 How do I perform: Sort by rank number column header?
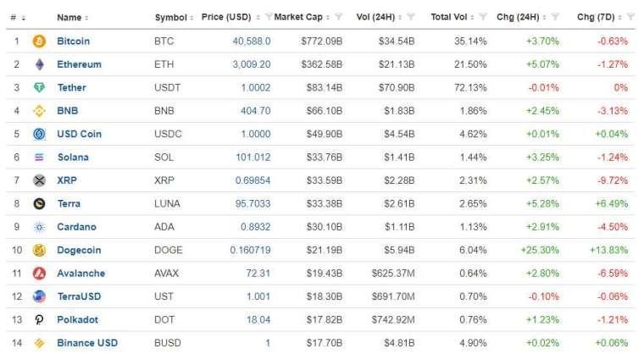[x=15, y=17]
